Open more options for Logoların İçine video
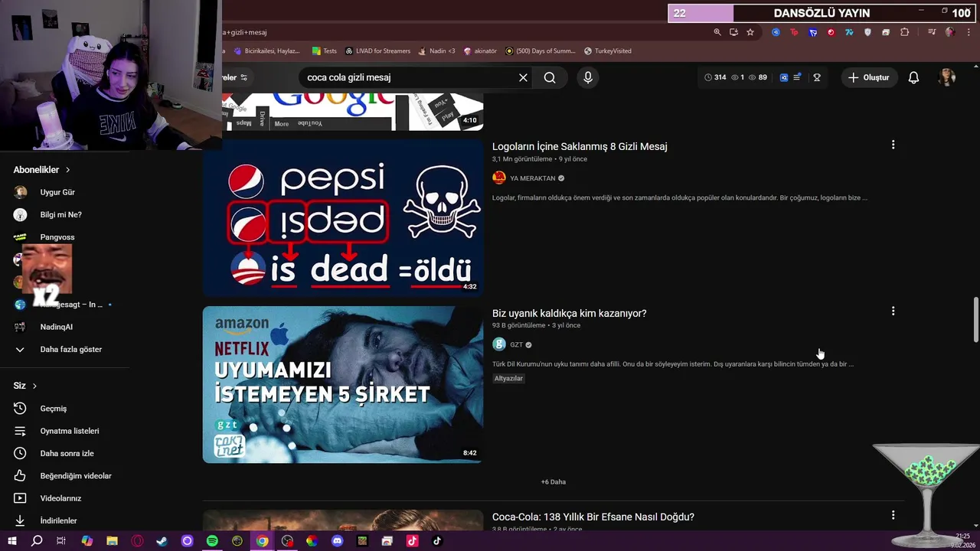This screenshot has width=980, height=551. (893, 145)
